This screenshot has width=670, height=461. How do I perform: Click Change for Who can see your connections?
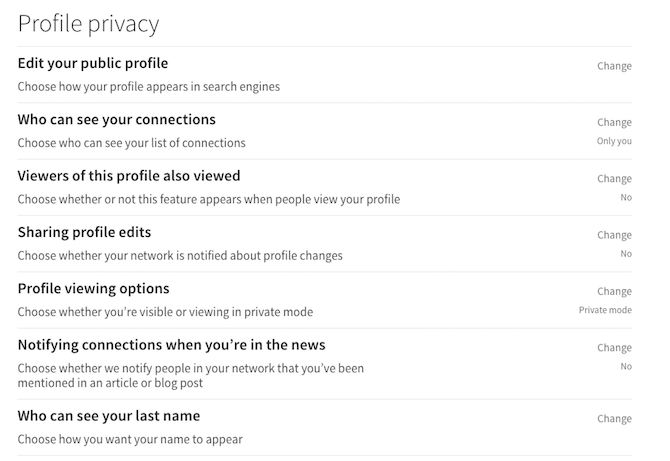(x=614, y=122)
